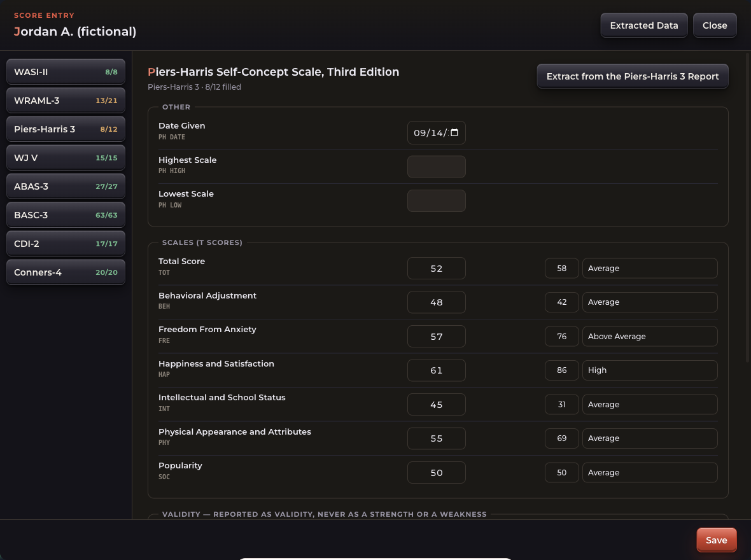
Task: Edit Total Score descriptor reading Average
Action: [650, 269]
